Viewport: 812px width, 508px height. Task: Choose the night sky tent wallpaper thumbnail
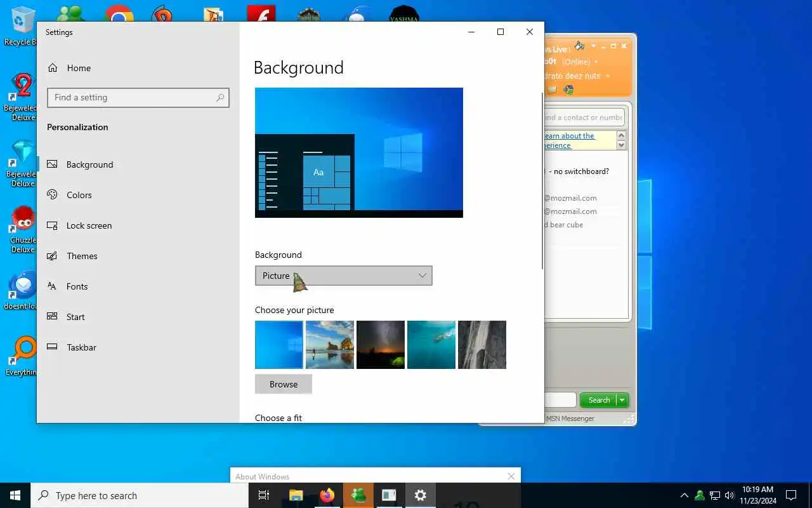(381, 345)
